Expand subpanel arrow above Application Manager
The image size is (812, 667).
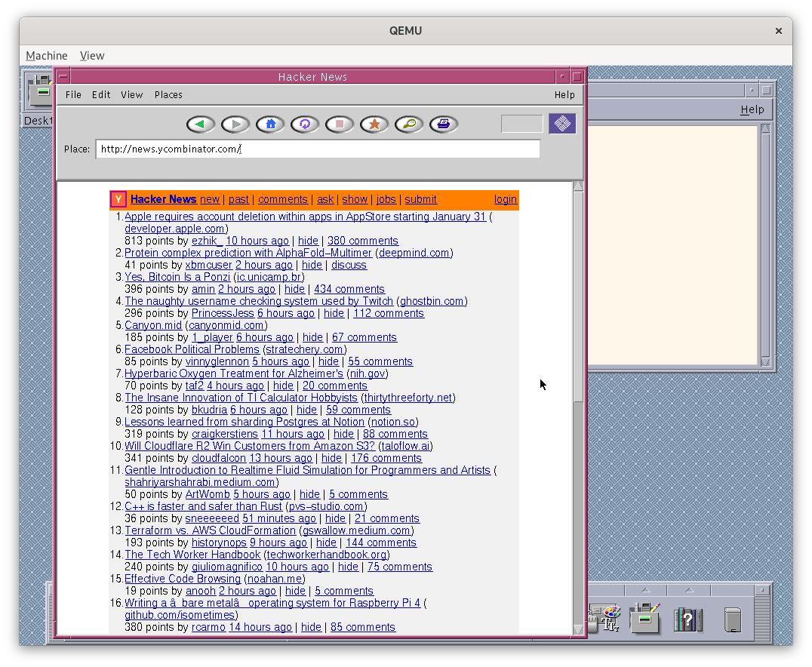pyautogui.click(x=646, y=590)
